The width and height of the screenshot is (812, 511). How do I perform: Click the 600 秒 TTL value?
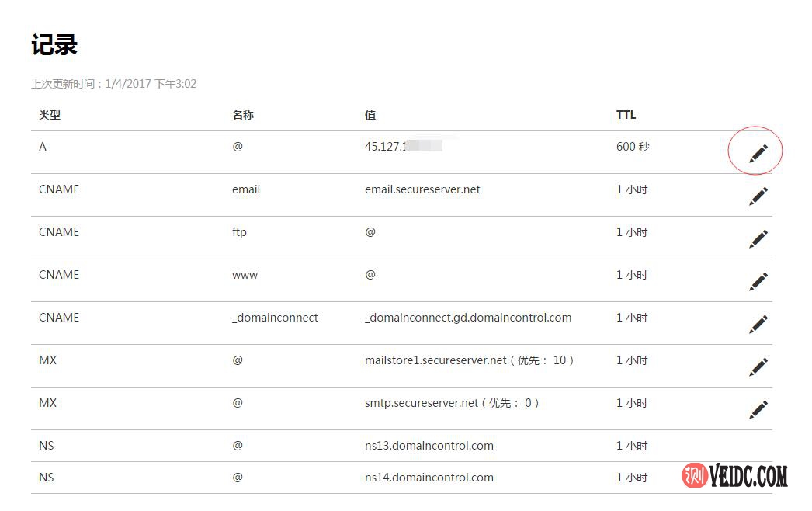click(x=633, y=147)
